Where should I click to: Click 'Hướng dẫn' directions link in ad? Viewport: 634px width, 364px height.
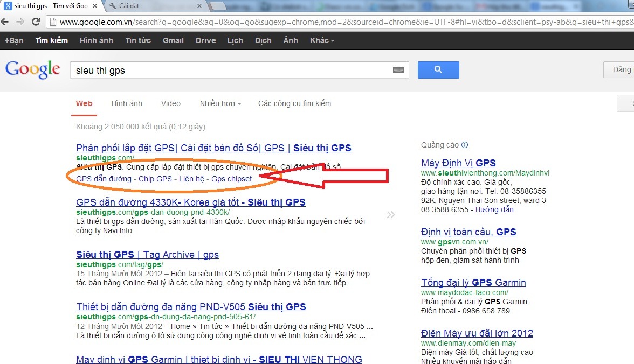tap(494, 209)
